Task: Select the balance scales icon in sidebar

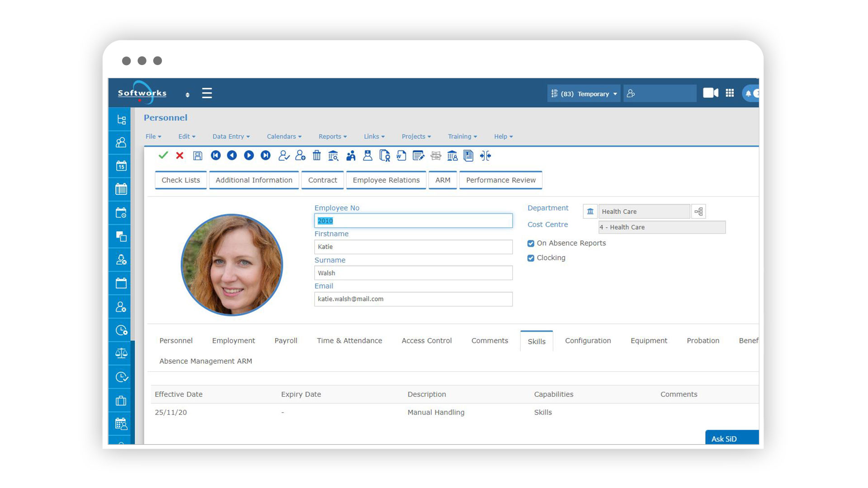Action: point(119,353)
